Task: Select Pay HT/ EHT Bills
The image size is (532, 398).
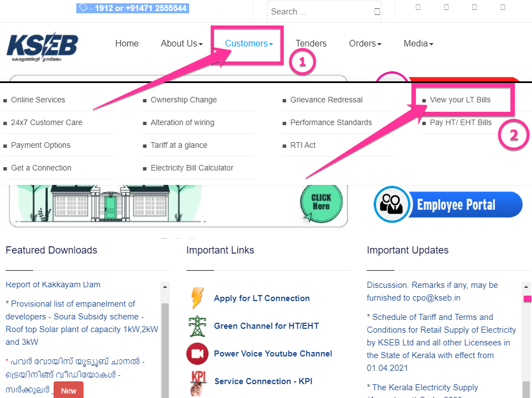Action: pyautogui.click(x=461, y=122)
